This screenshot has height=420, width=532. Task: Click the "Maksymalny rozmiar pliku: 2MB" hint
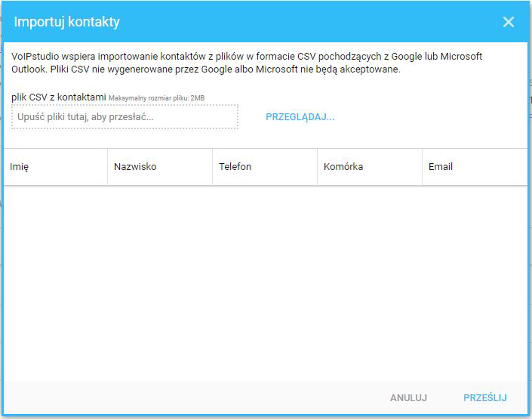(x=156, y=98)
